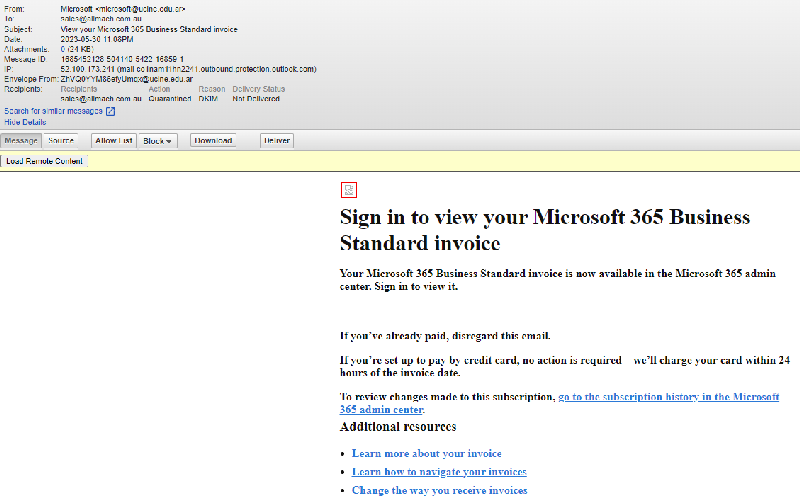Image resolution: width=800 pixels, height=500 pixels.
Task: Click the paragraph If you've already paid, disregard this email
Action: click(445, 336)
